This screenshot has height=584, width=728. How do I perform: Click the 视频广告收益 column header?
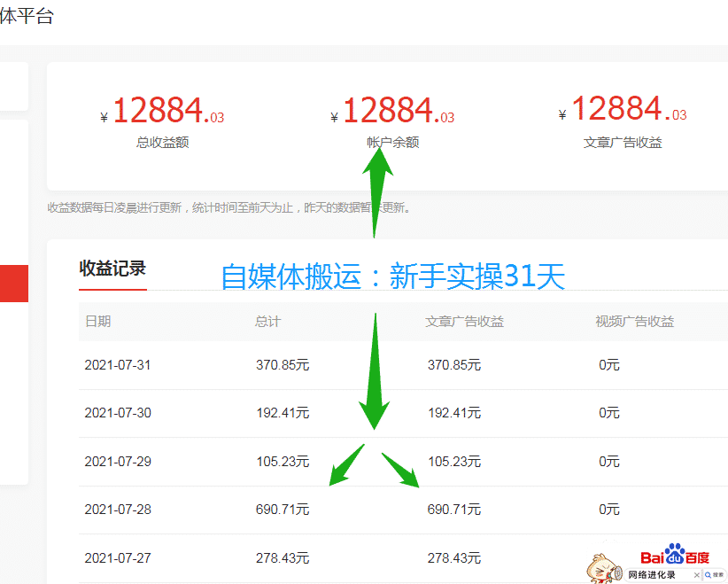point(634,322)
